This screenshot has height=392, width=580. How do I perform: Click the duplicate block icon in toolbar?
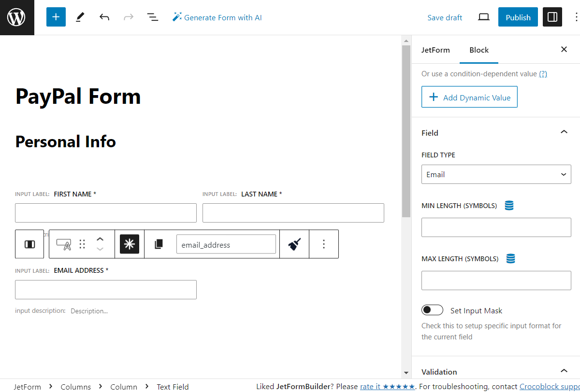(158, 244)
